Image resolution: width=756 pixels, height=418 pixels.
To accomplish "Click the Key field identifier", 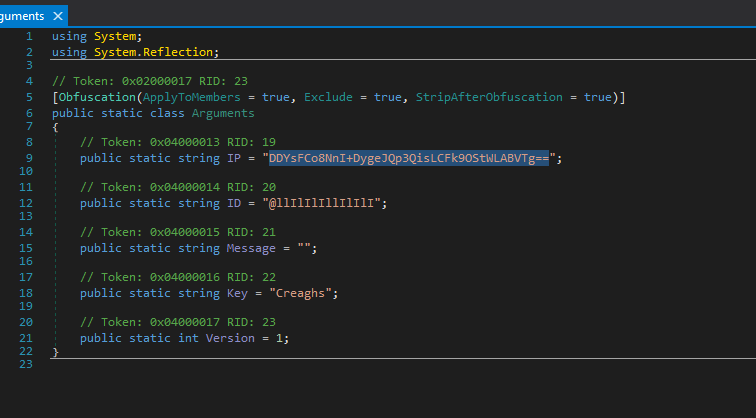I will pyautogui.click(x=237, y=293).
